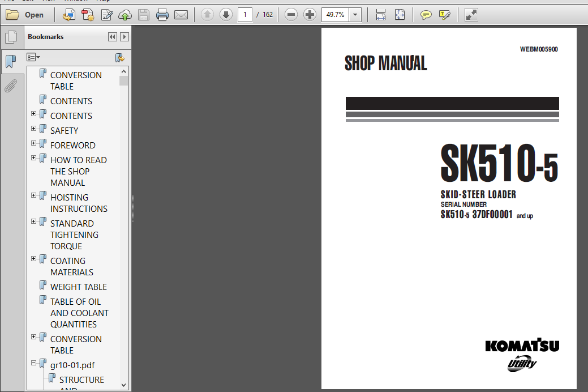Viewport: 588px width, 392px height.
Task: Click the expand right arrow in Bookmarks header
Action: tap(125, 37)
